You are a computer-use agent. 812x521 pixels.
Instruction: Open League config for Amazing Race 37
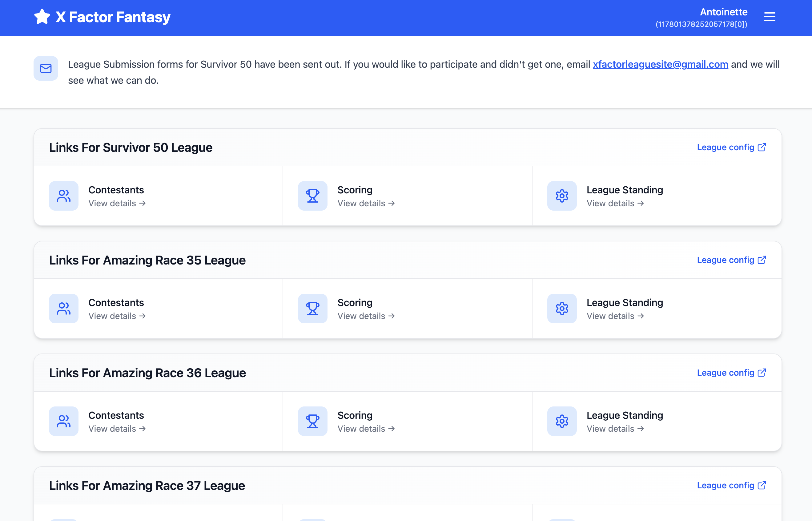click(731, 486)
